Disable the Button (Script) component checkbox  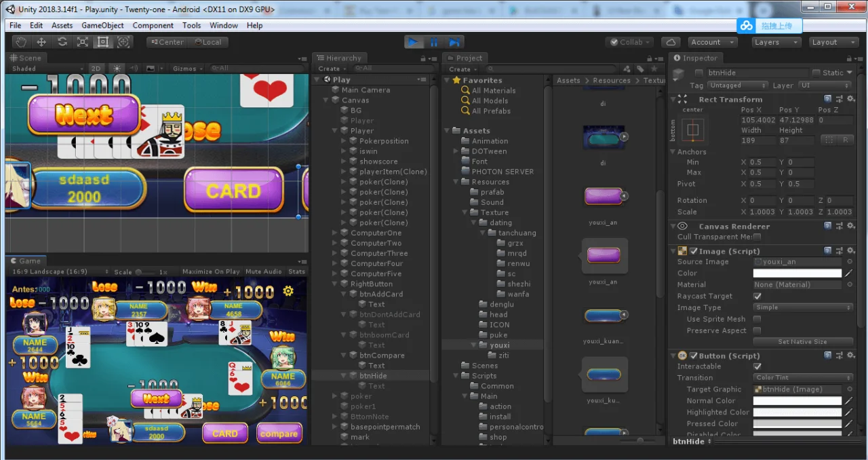coord(694,356)
